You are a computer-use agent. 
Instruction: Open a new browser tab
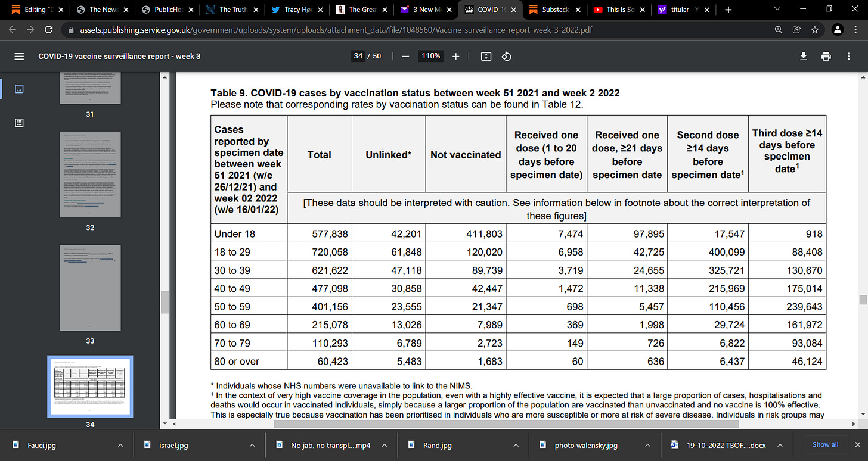pyautogui.click(x=728, y=10)
